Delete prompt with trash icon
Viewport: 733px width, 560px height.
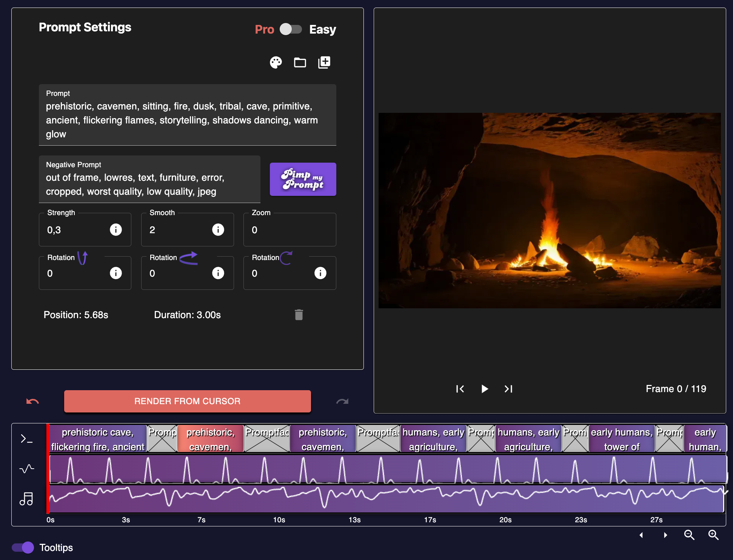pos(299,315)
